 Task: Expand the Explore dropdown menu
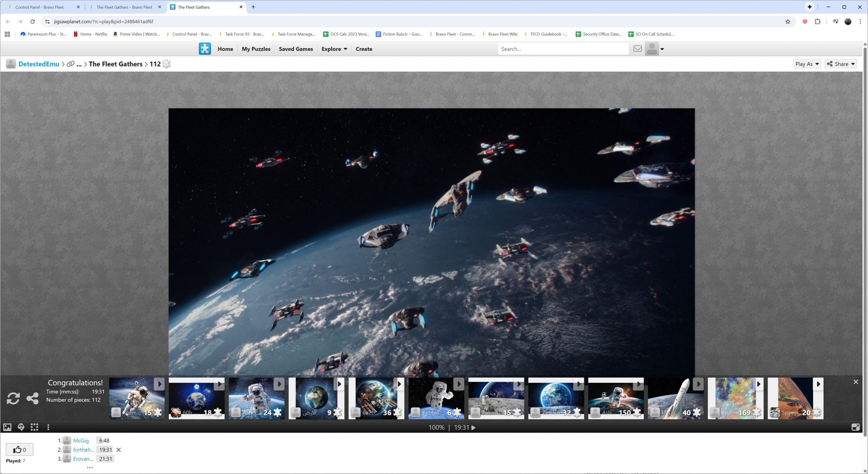tap(334, 49)
